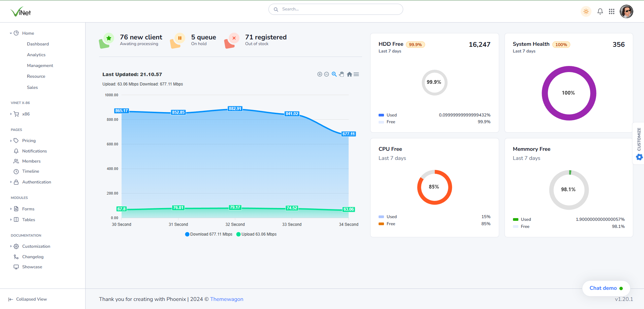Open the Changelog page
The height and width of the screenshot is (309, 644).
pyautogui.click(x=33, y=257)
